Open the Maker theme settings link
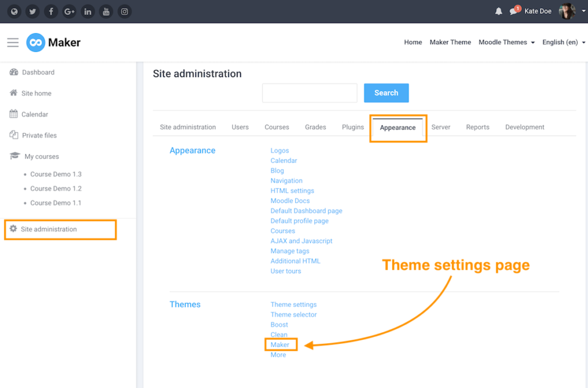The height and width of the screenshot is (388, 588). point(280,344)
